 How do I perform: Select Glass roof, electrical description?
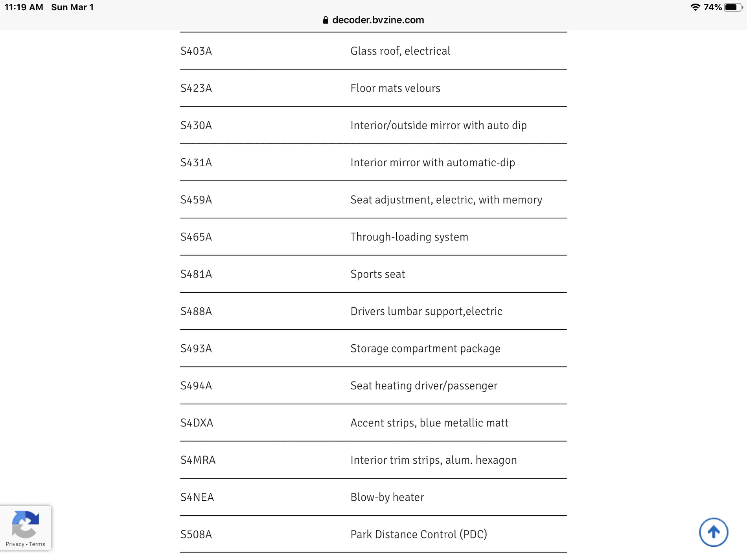[400, 51]
